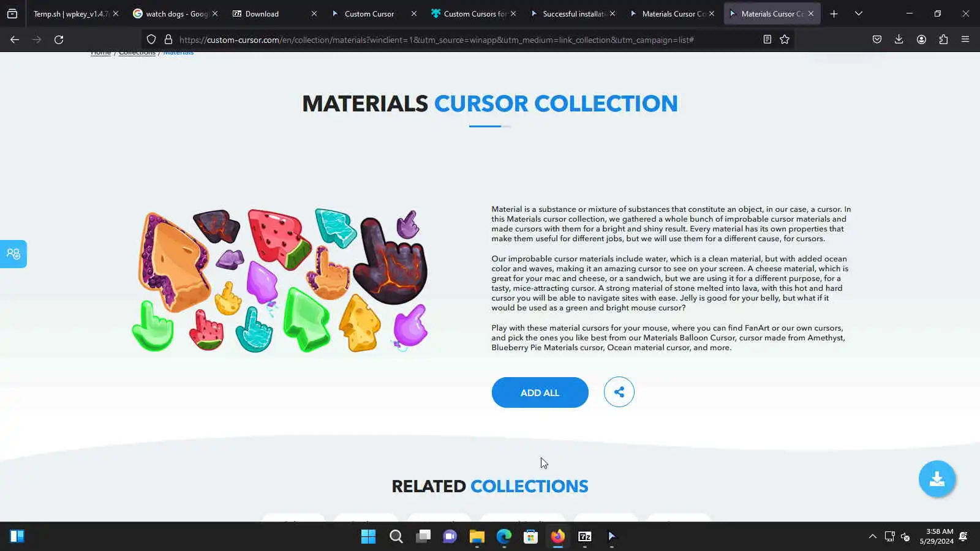Click the floating blue download button

coord(937,479)
